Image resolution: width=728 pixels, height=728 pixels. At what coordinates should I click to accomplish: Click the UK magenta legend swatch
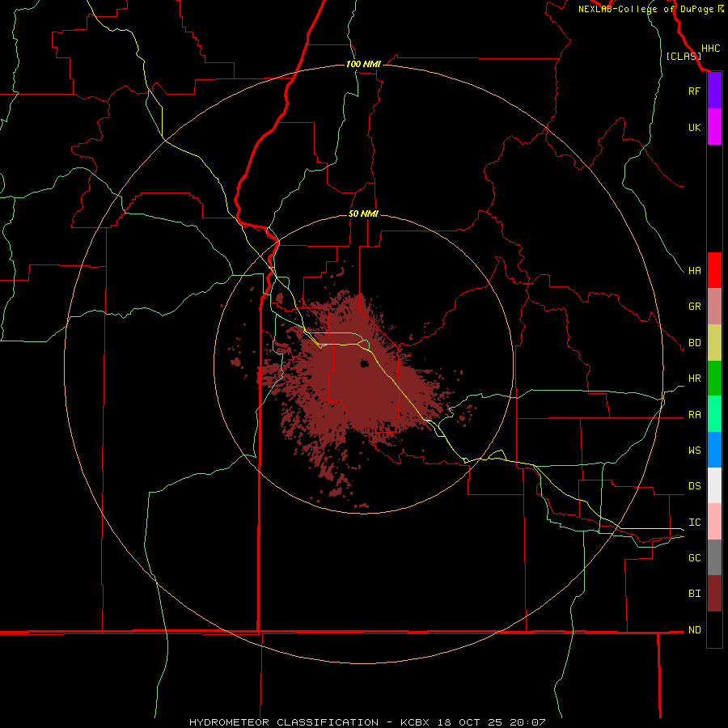click(x=714, y=127)
